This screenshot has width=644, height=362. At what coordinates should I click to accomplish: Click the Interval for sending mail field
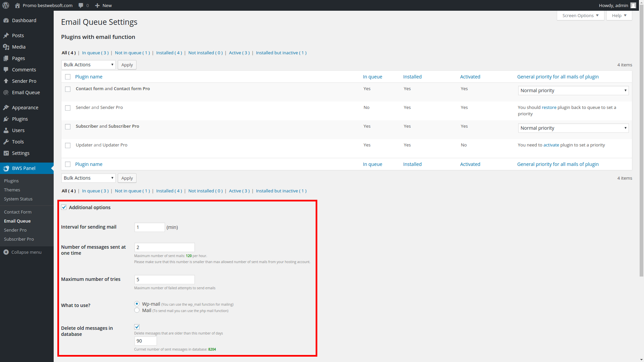coord(150,227)
